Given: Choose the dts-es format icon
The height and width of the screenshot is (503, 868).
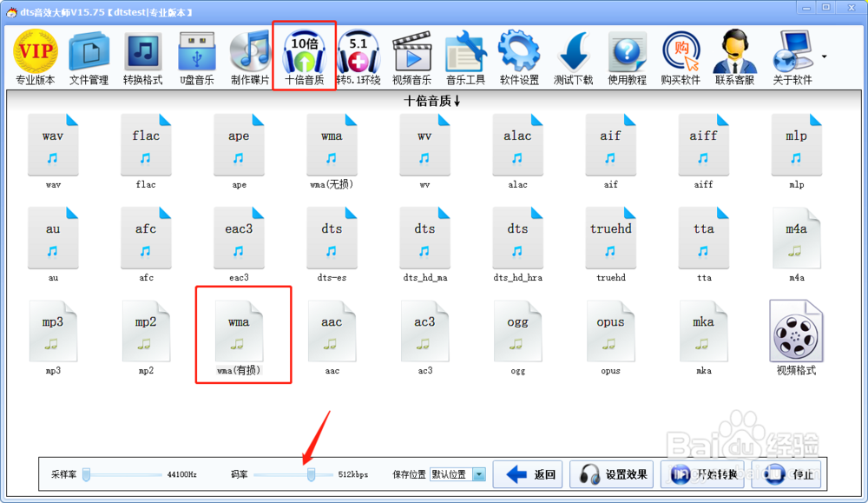Looking at the screenshot, I should (x=332, y=244).
